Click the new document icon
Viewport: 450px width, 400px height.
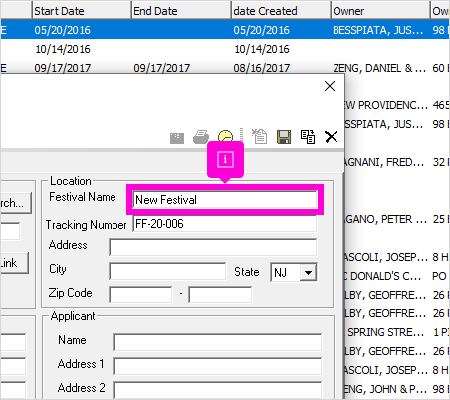tap(259, 136)
